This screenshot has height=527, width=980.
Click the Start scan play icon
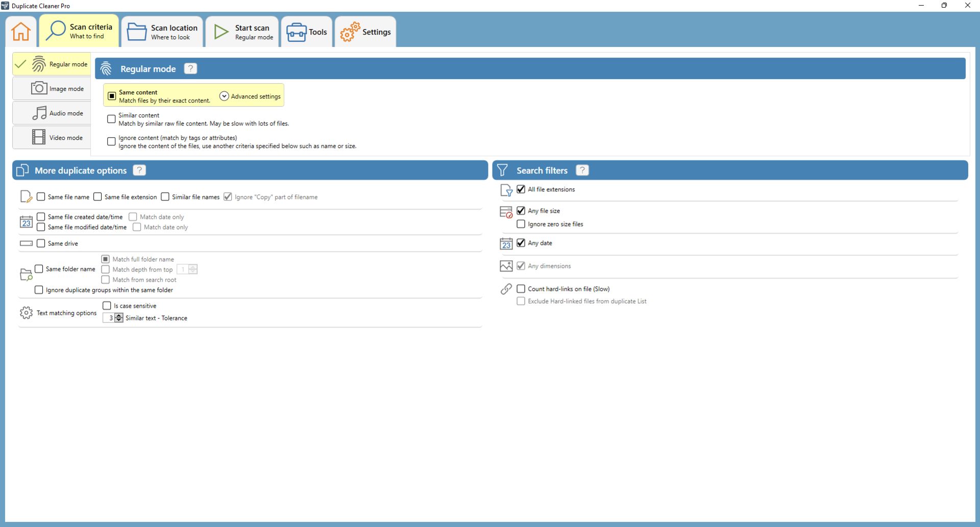pos(221,32)
